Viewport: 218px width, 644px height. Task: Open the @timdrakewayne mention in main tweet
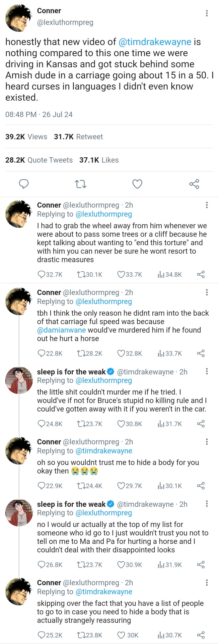click(x=155, y=42)
